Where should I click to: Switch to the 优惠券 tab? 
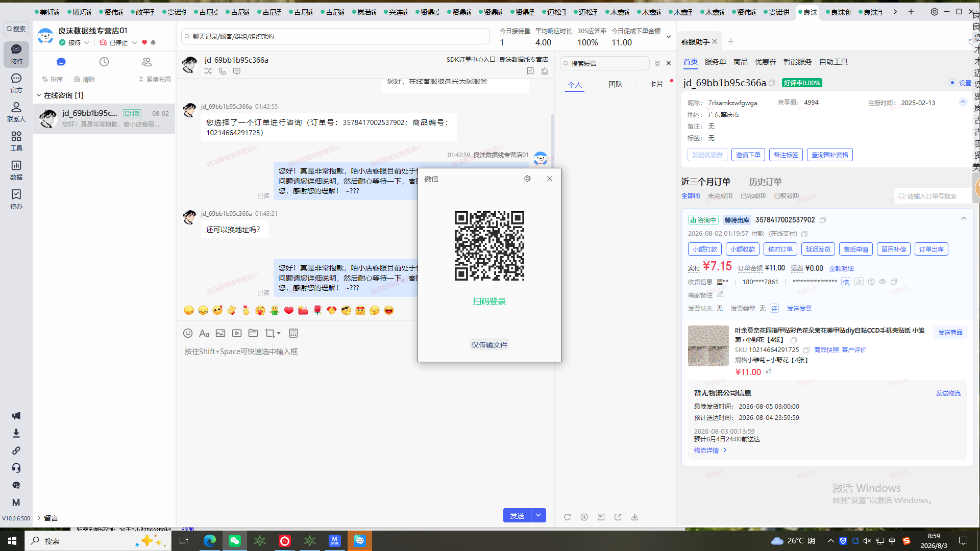click(x=765, y=62)
